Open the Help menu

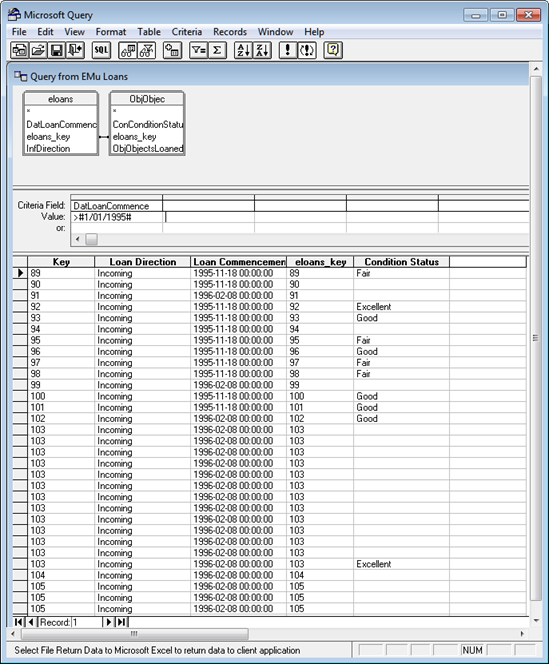[x=314, y=32]
